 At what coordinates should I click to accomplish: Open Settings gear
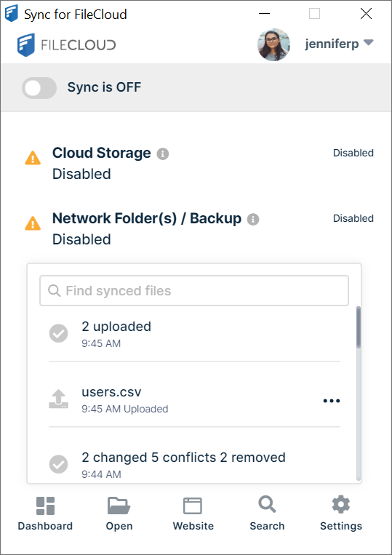click(341, 505)
